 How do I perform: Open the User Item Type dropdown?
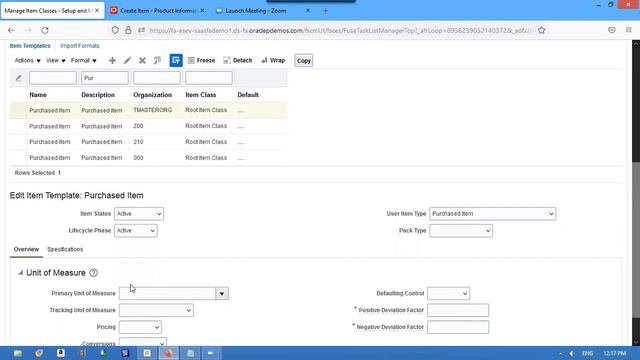click(x=493, y=214)
